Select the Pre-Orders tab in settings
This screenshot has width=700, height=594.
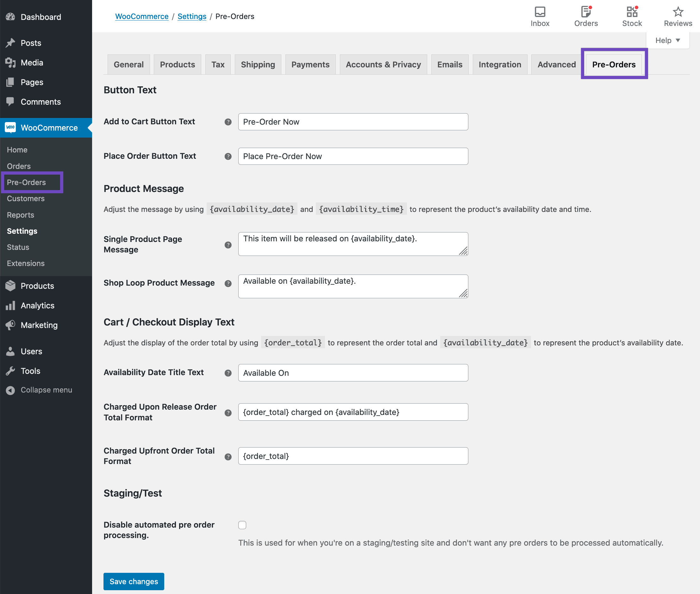click(x=614, y=64)
